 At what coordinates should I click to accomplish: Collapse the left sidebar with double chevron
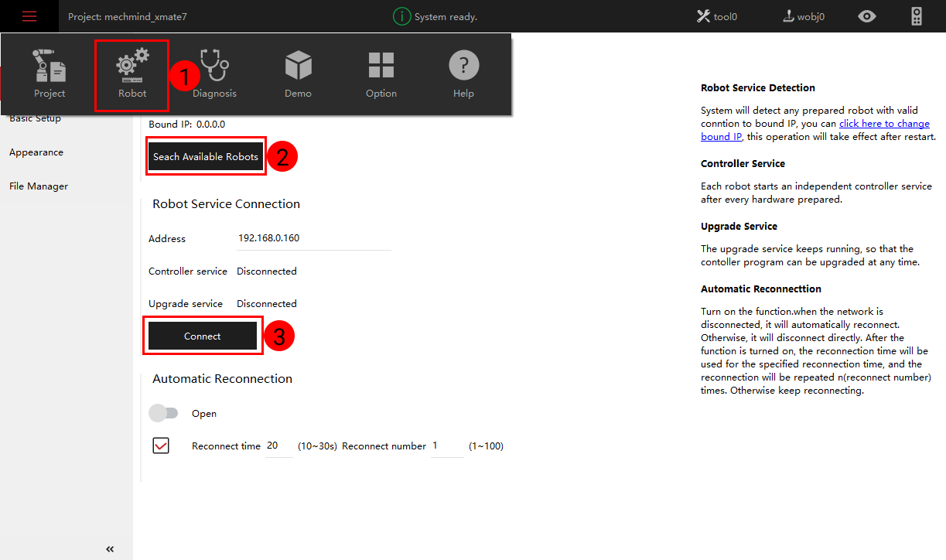pyautogui.click(x=110, y=549)
